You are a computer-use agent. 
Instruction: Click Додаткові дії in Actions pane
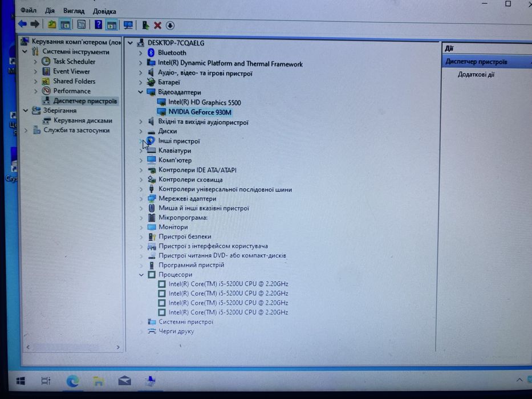[x=476, y=74]
